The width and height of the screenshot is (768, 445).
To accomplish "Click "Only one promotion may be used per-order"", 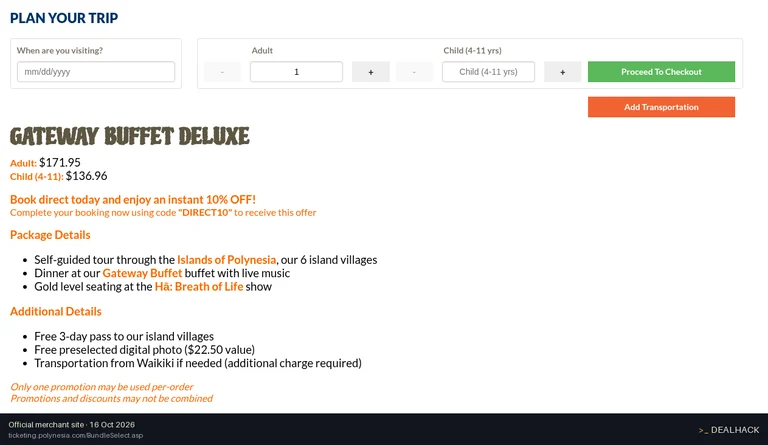I will [102, 387].
